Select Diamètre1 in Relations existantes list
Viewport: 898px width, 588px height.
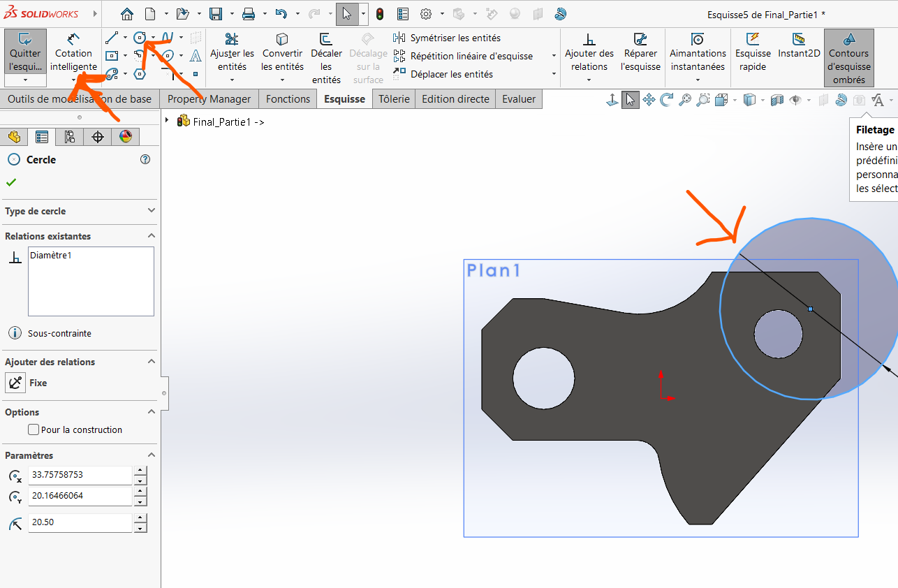point(51,256)
